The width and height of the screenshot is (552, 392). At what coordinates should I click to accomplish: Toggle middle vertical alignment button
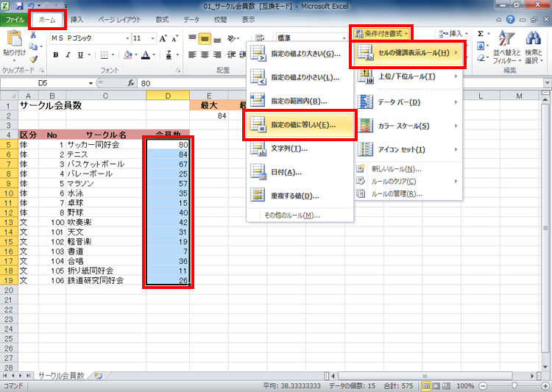click(x=205, y=39)
